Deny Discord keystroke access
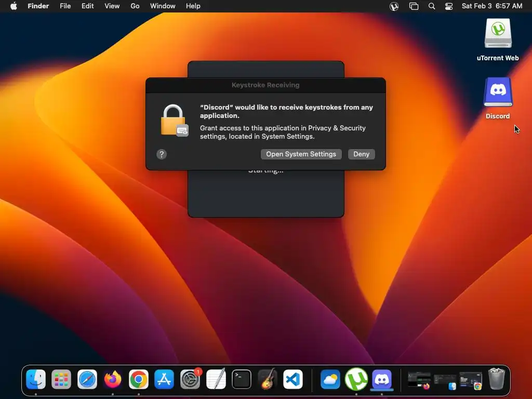Viewport: 532px width, 399px height. (x=362, y=154)
